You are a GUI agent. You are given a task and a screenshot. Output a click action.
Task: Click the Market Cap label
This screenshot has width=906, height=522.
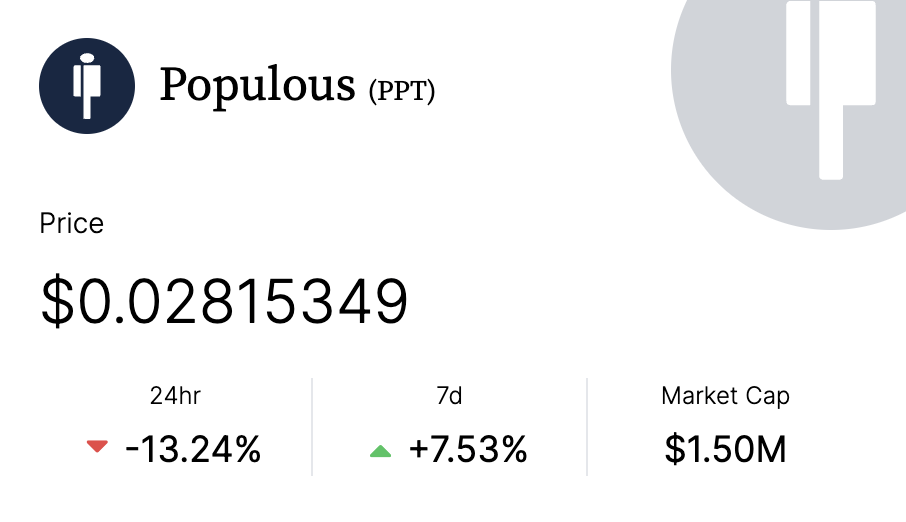click(x=725, y=397)
